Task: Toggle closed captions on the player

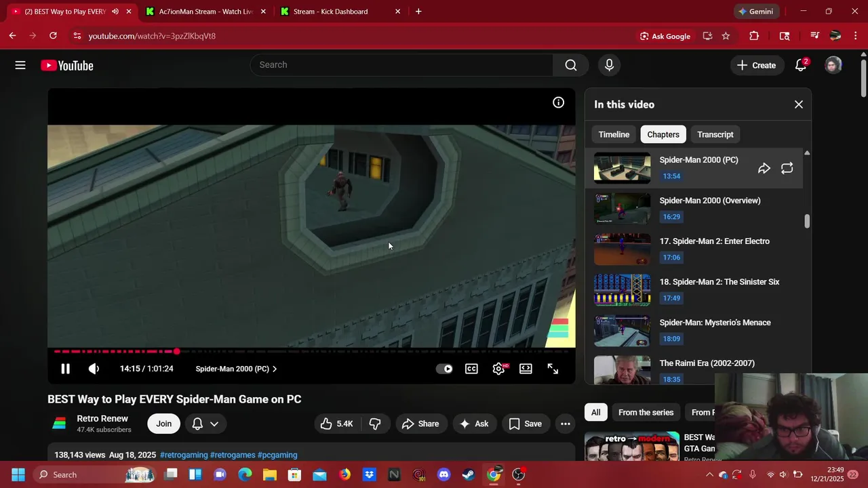Action: (x=471, y=369)
